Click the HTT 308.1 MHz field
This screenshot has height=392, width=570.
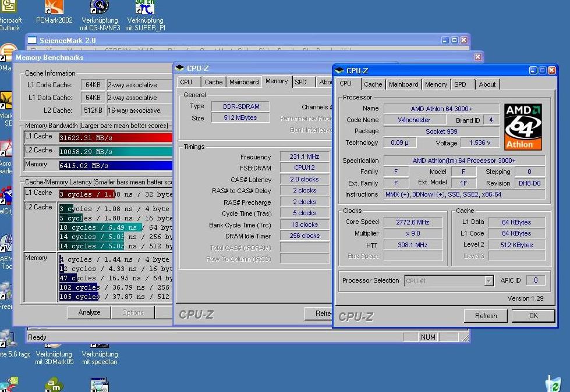tap(413, 245)
